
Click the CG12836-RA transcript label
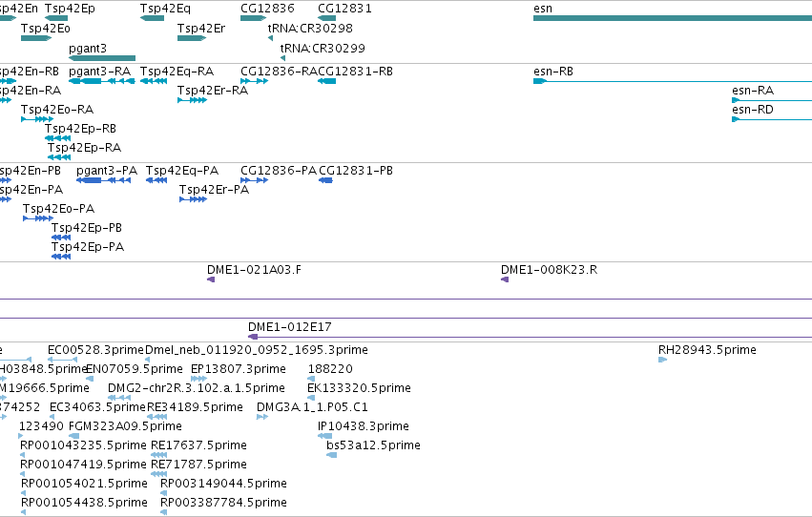(280, 72)
